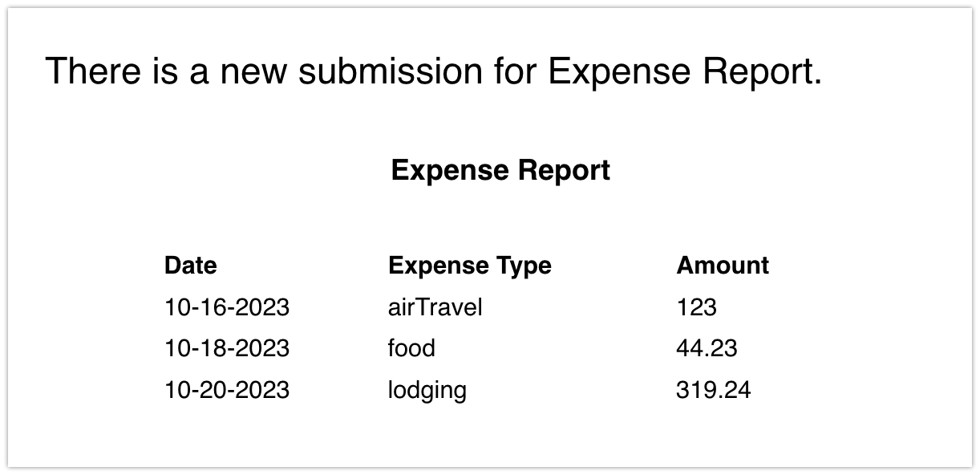The width and height of the screenshot is (980, 475).
Task: Select the amount 44.23 cell
Action: [707, 349]
